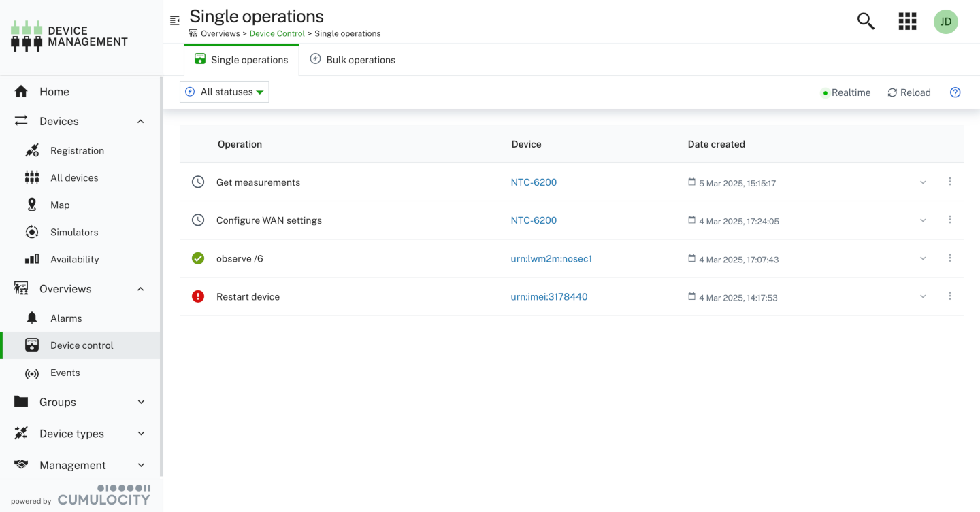Image resolution: width=980 pixels, height=512 pixels.
Task: Open the NTC-6200 device link
Action: [534, 182]
